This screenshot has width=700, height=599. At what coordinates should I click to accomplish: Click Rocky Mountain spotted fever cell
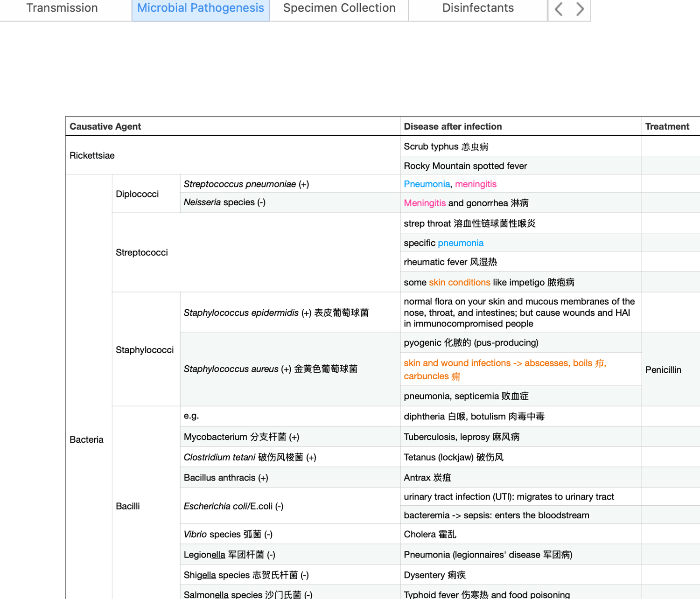(x=521, y=166)
